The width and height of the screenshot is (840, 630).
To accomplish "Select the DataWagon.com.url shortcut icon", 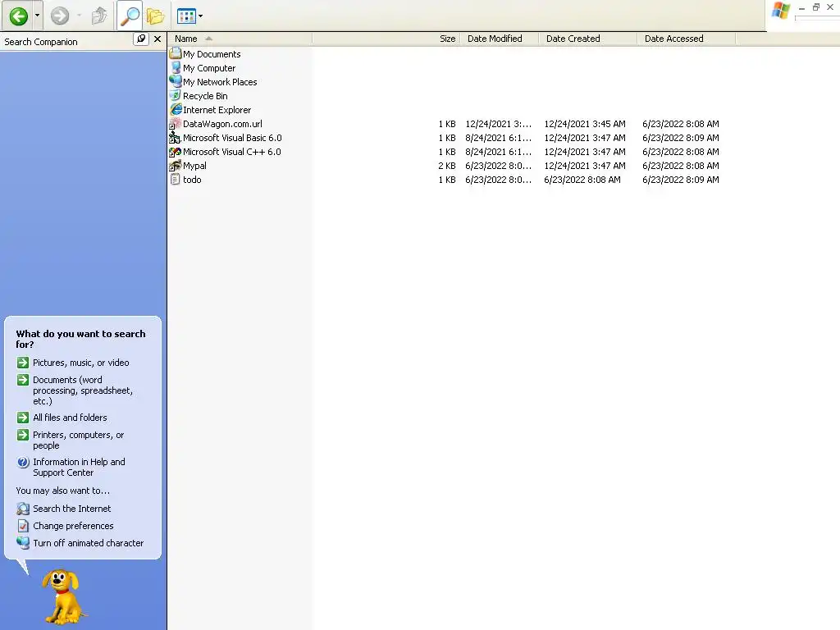I will (176, 123).
